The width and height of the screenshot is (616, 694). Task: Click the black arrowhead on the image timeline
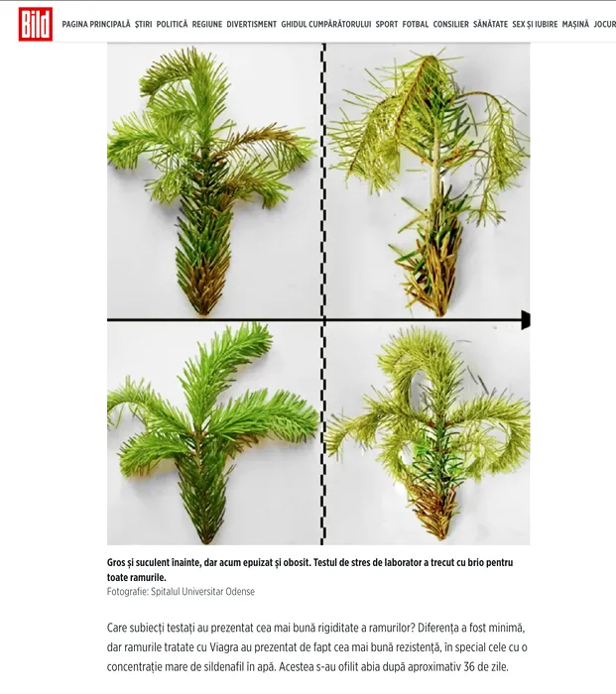point(525,319)
